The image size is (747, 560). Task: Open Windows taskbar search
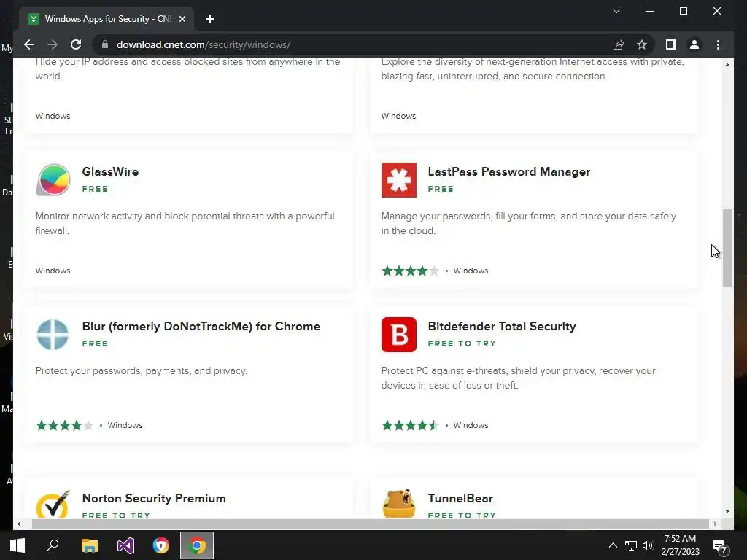(x=53, y=545)
